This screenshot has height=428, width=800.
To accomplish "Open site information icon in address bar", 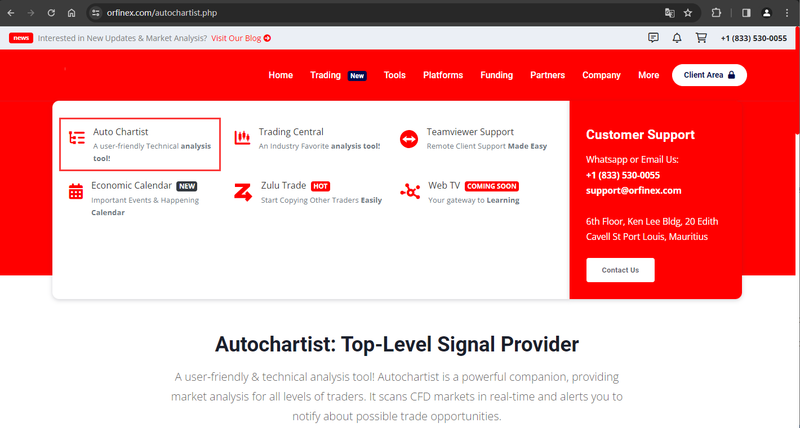I will (95, 13).
